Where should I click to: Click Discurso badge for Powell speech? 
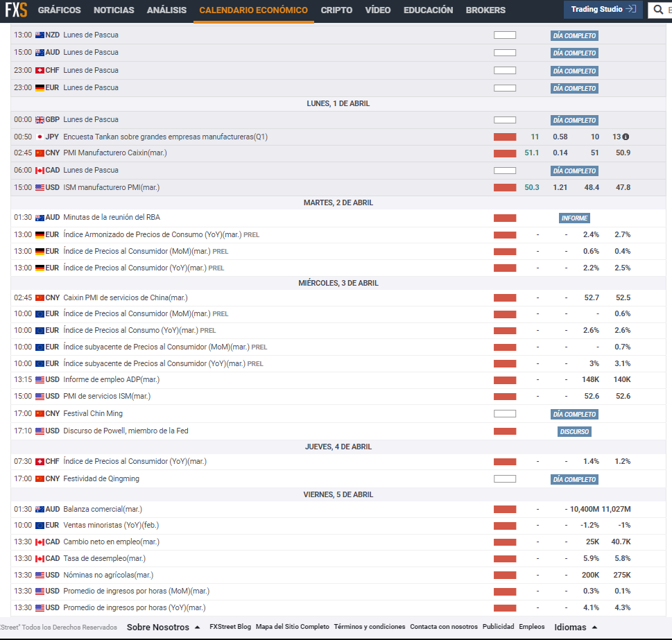point(574,431)
